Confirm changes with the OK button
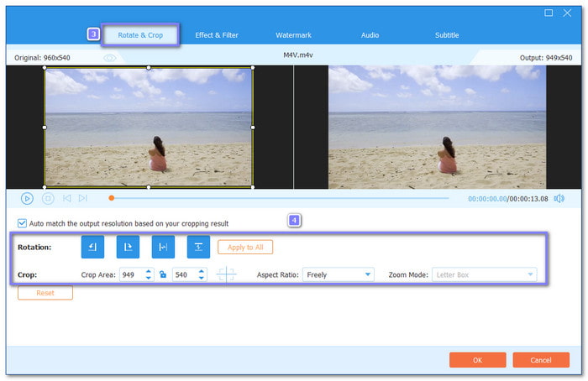 pos(478,360)
